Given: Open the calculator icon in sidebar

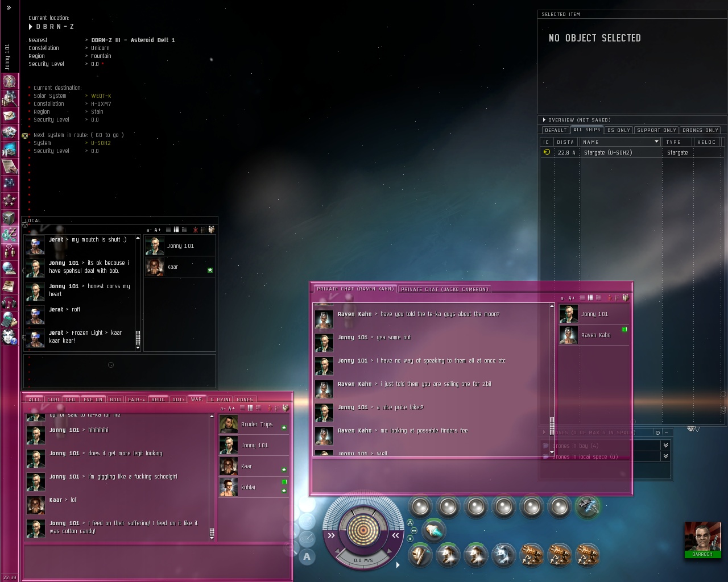Looking at the screenshot, I should click(9, 319).
